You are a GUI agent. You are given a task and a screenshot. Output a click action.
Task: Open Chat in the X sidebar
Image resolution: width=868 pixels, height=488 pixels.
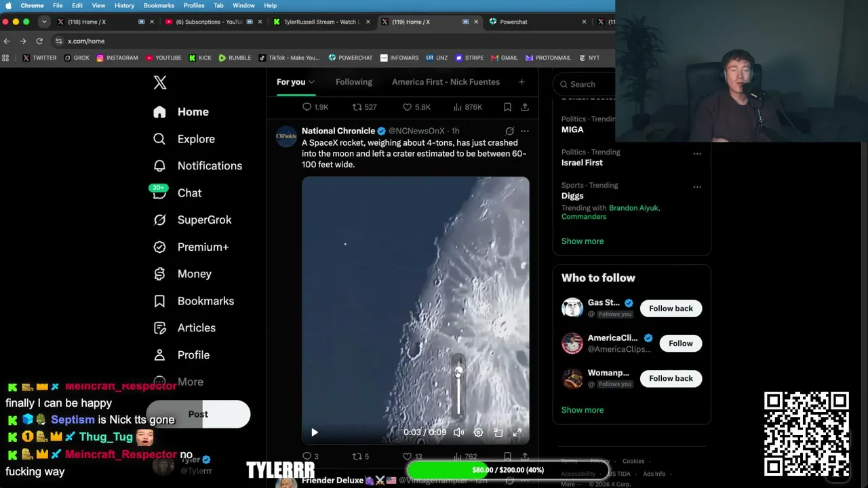pyautogui.click(x=177, y=192)
